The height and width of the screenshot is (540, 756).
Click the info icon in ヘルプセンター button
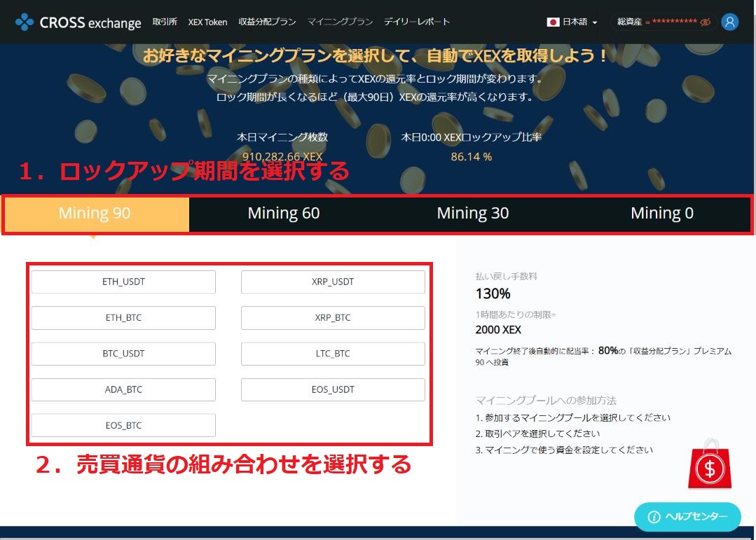654,517
